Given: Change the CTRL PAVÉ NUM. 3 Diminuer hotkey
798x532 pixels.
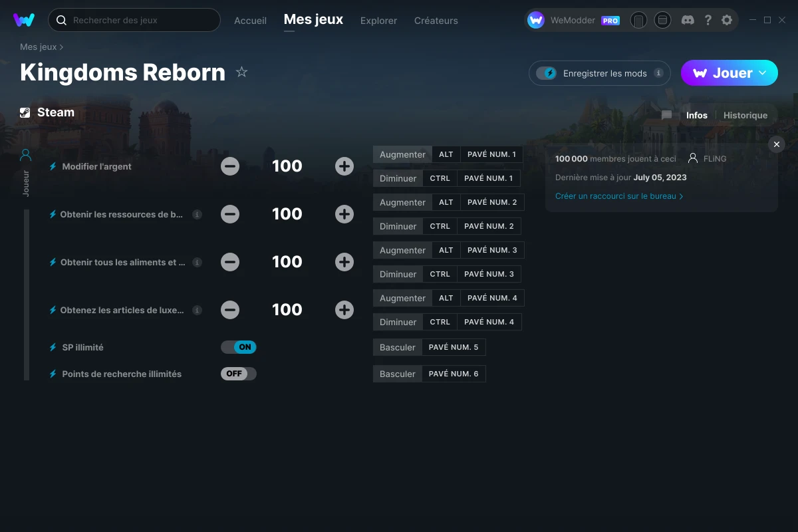Looking at the screenshot, I should pos(447,274).
